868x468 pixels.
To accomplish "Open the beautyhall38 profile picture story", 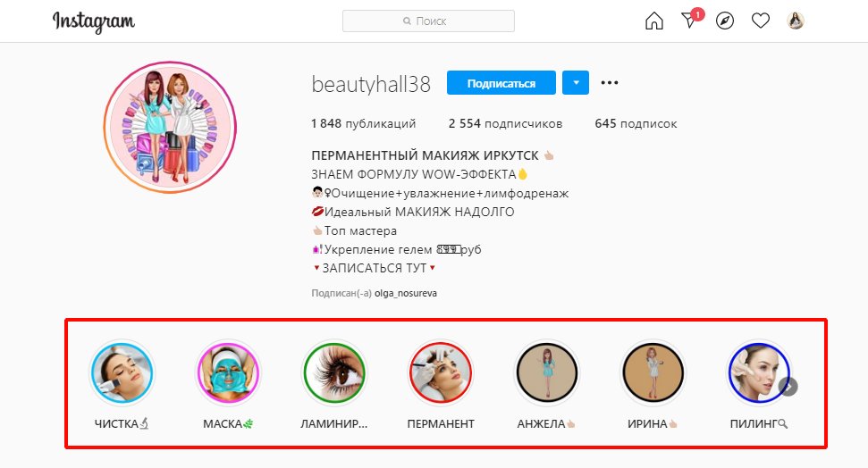I will click(170, 127).
